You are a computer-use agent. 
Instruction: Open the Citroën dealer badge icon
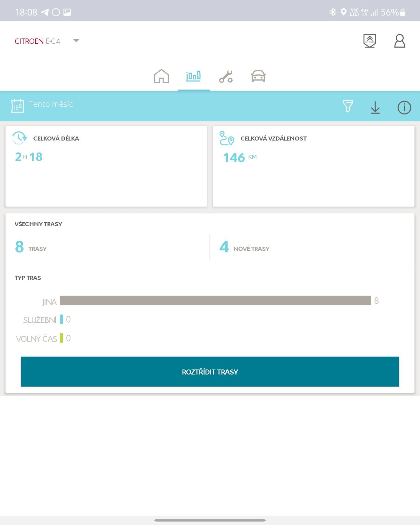pyautogui.click(x=369, y=41)
